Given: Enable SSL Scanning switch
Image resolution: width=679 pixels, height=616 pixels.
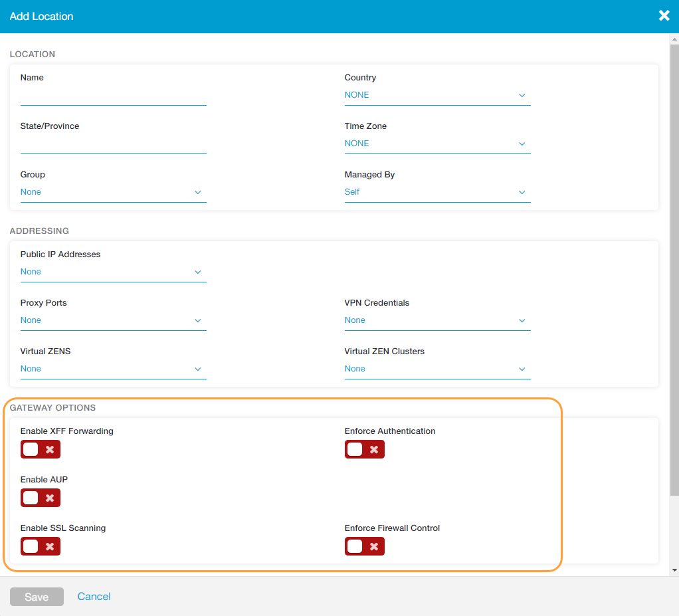Looking at the screenshot, I should click(x=41, y=546).
